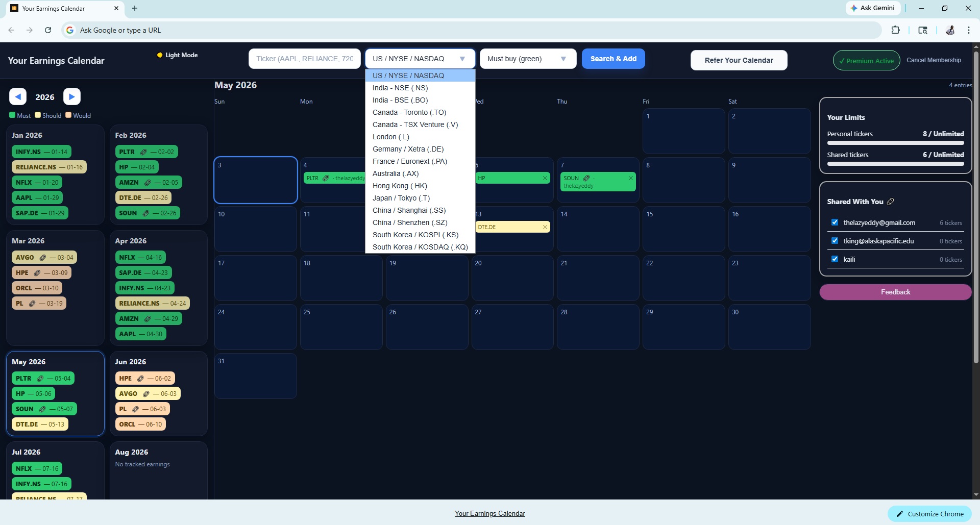Pick Germany / Xetra (.DE) option
980x525 pixels.
pos(420,149)
